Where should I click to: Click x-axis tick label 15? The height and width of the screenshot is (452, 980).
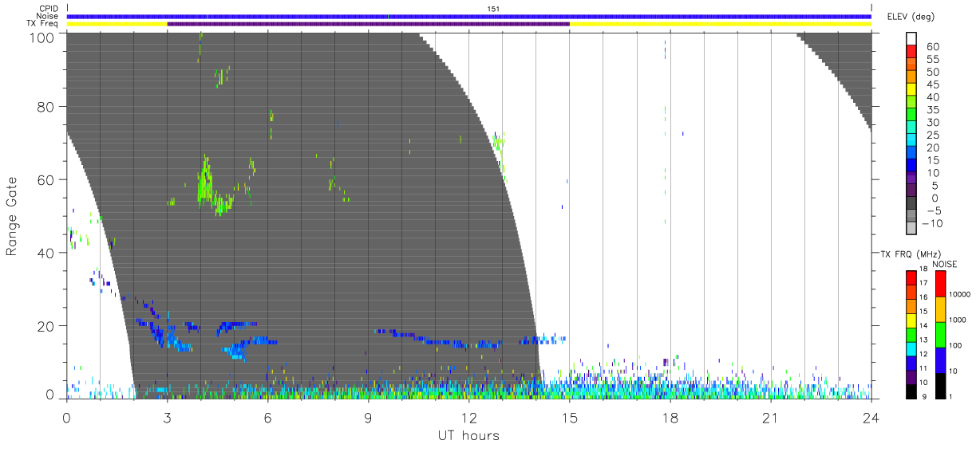point(570,418)
